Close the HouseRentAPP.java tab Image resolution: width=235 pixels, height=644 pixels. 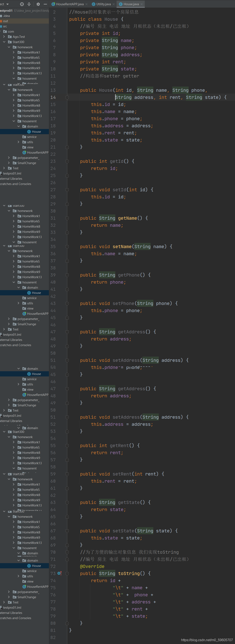tap(86, 4)
